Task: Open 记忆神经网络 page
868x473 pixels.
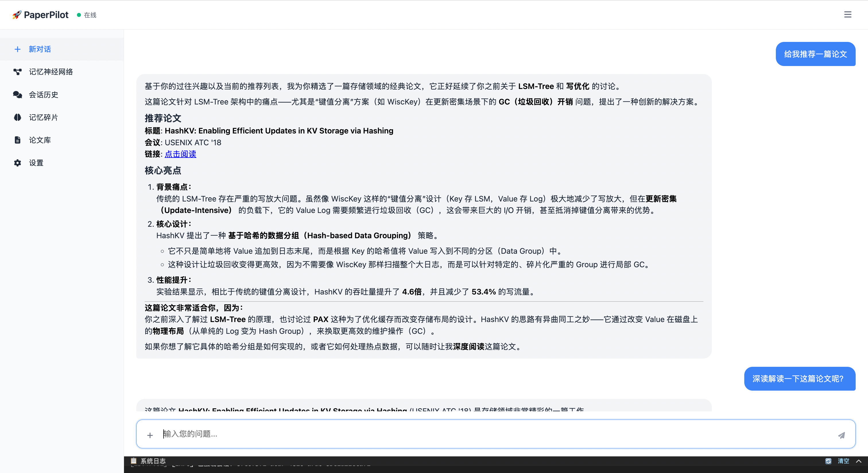Action: (x=62, y=72)
